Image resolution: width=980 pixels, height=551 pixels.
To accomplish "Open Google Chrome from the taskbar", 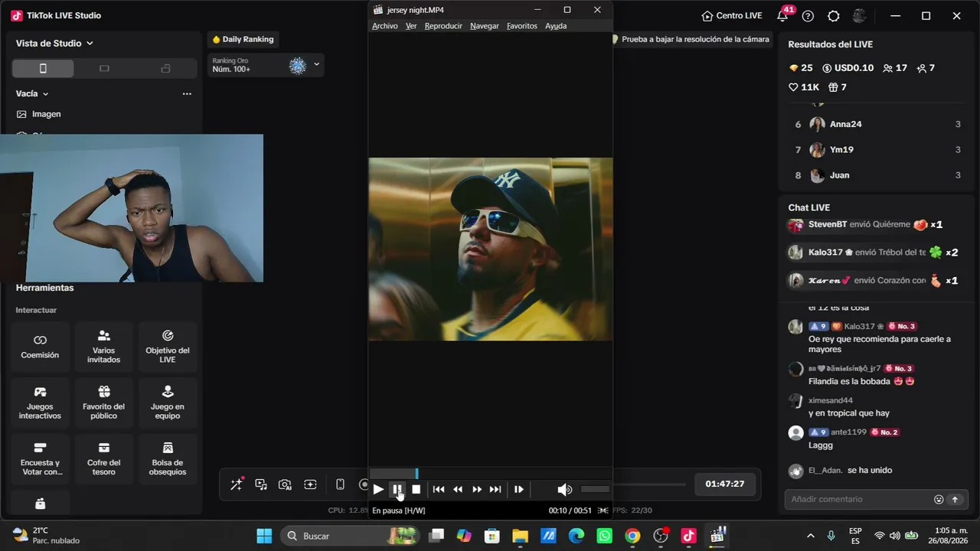I will pyautogui.click(x=632, y=536).
